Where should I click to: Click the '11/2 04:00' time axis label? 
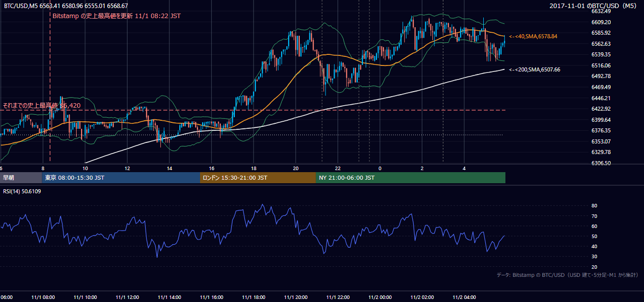465,297
